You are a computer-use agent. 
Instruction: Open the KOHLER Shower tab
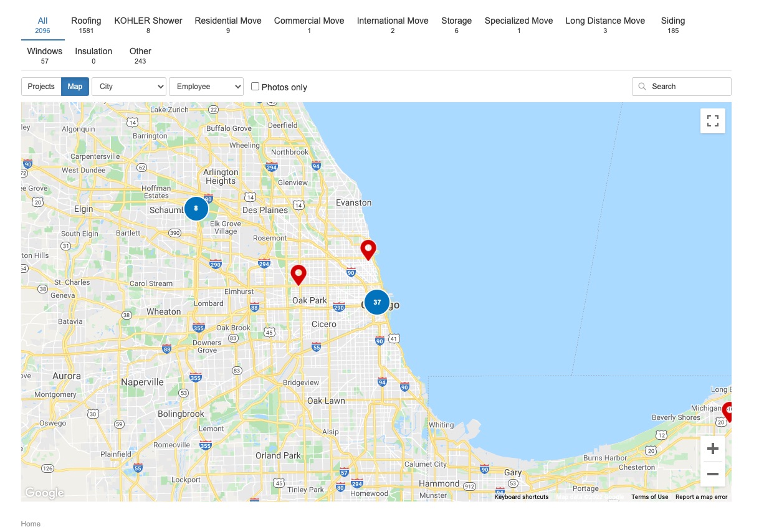point(148,25)
